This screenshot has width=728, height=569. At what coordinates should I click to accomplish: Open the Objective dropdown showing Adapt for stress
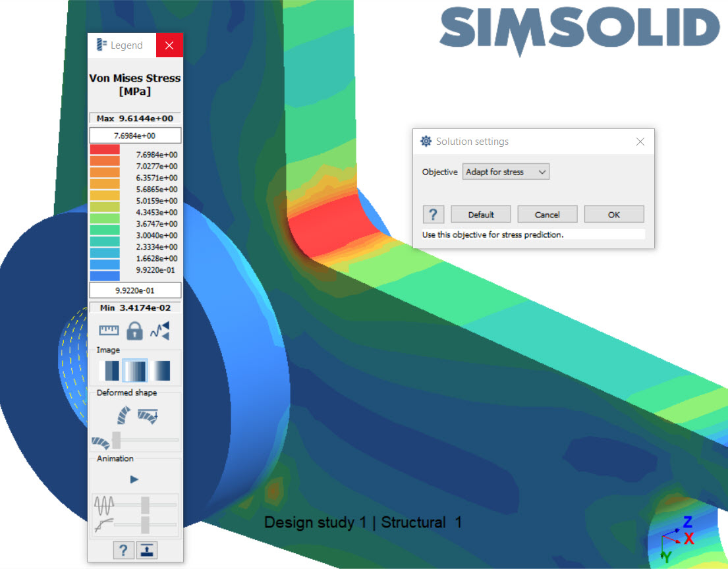pyautogui.click(x=505, y=171)
